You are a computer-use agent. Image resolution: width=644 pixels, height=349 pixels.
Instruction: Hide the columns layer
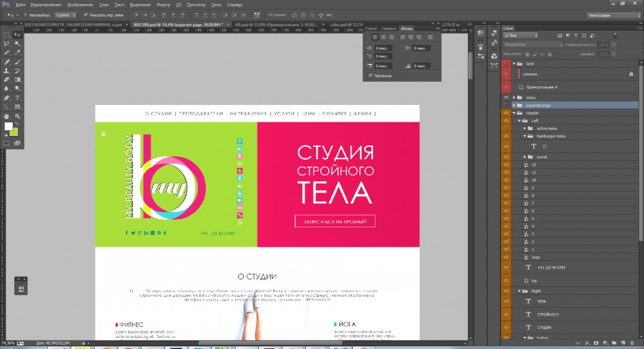pyautogui.click(x=506, y=74)
